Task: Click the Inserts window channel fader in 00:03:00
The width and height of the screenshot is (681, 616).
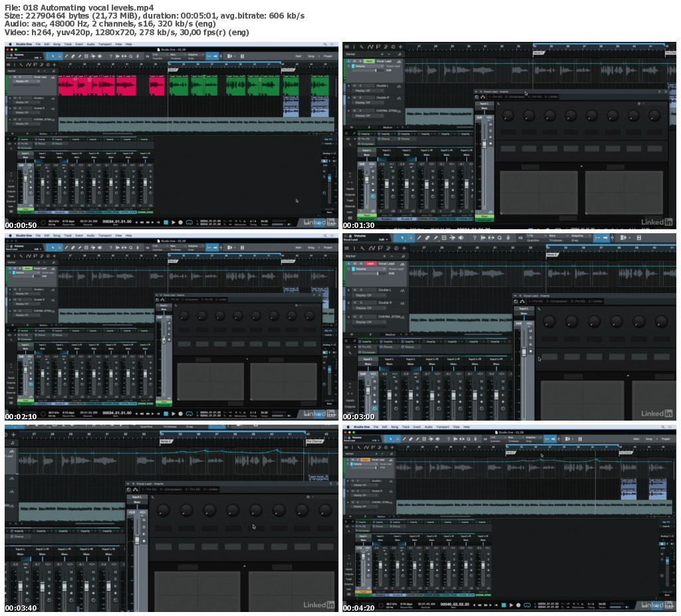Action: (524, 352)
